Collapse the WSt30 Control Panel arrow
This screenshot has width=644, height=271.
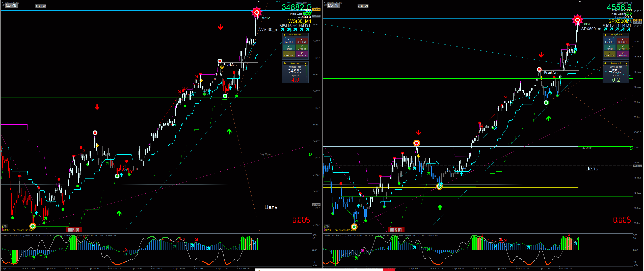coord(306,35)
